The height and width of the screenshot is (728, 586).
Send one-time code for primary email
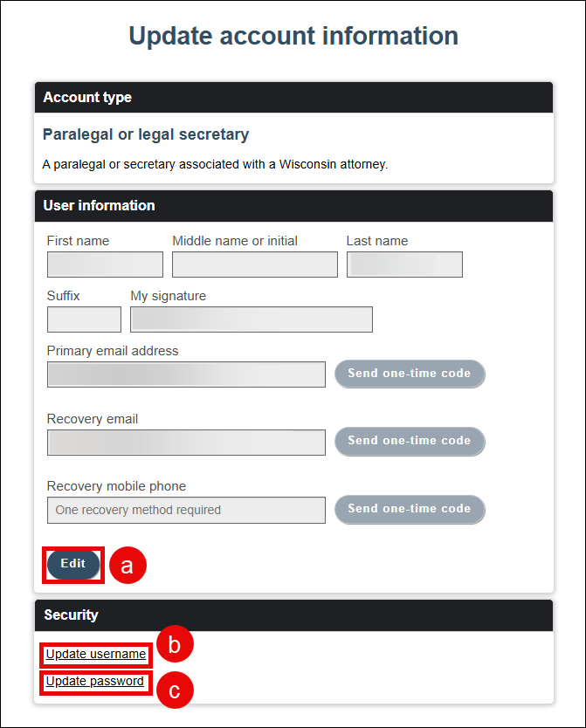click(409, 374)
